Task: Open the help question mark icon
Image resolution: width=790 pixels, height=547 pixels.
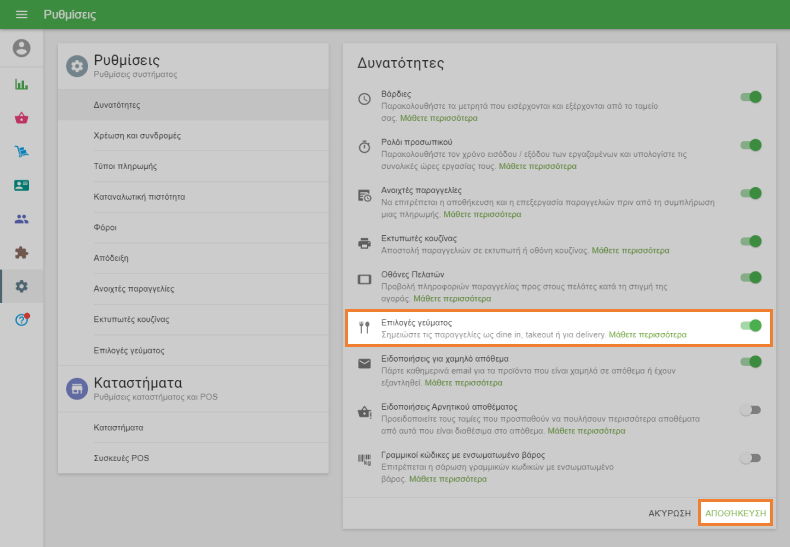Action: click(x=21, y=320)
